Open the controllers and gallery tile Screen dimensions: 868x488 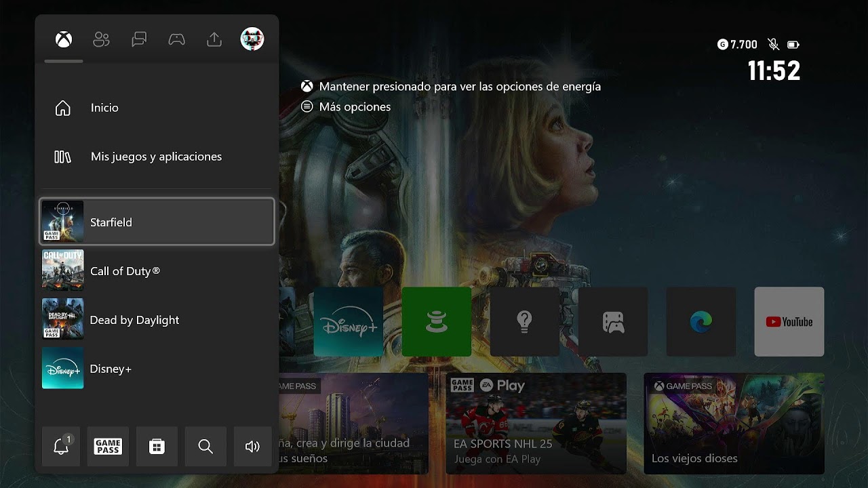pyautogui.click(x=613, y=322)
